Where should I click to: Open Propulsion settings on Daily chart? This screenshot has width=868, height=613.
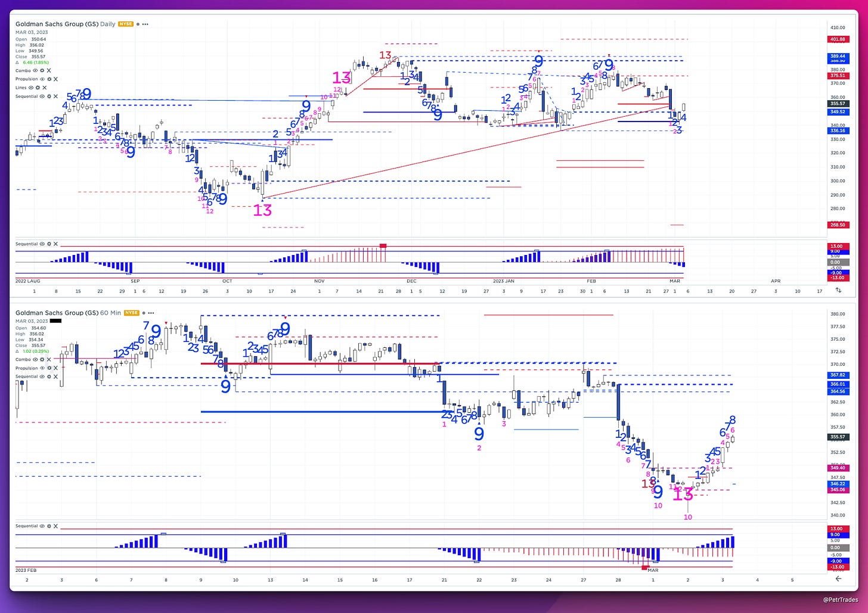[x=49, y=79]
